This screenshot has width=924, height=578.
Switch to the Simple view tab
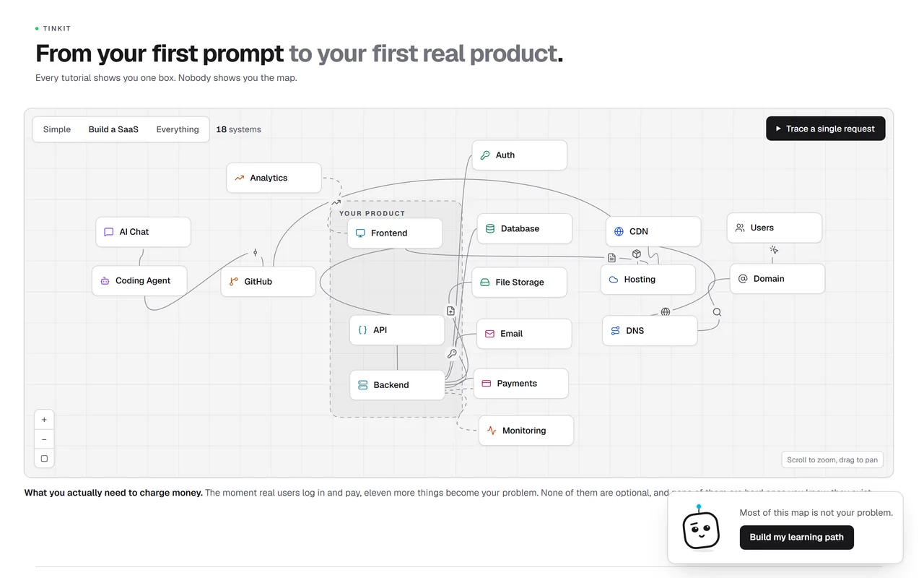point(57,129)
